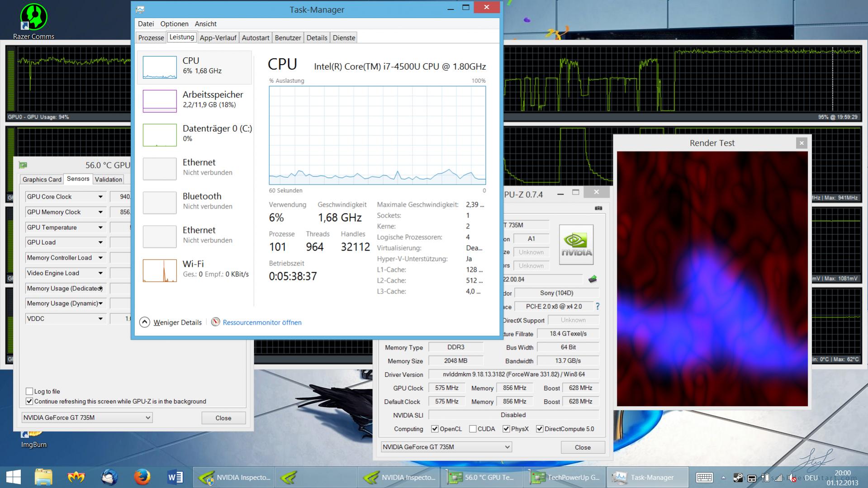Select Wi-Fi performance graph thumbnail
The width and height of the screenshot is (868, 488).
click(x=160, y=270)
